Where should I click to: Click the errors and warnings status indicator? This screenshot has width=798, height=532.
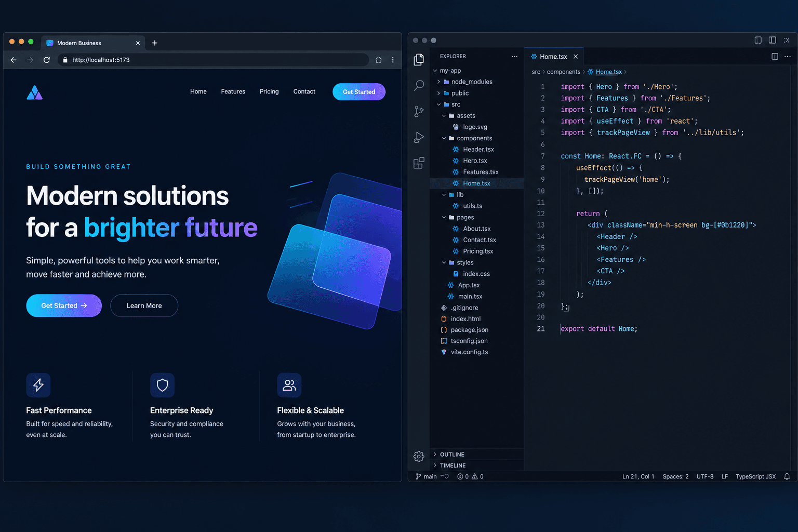click(470, 476)
